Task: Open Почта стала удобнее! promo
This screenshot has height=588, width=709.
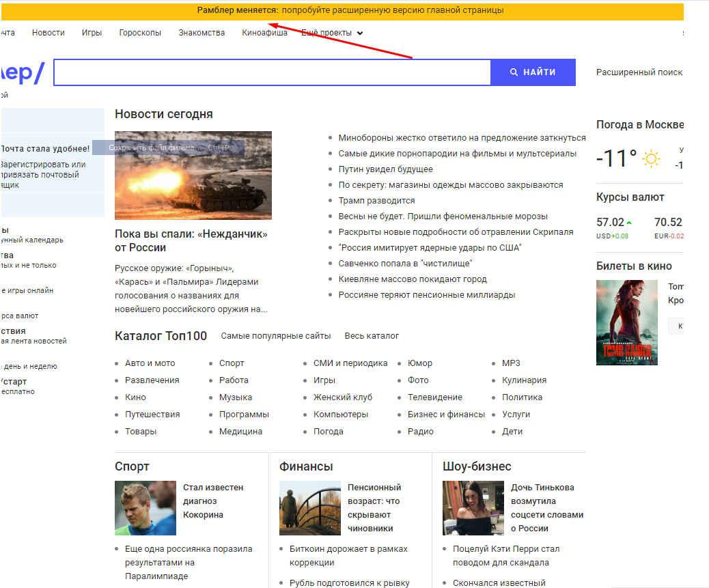Action: pyautogui.click(x=45, y=149)
